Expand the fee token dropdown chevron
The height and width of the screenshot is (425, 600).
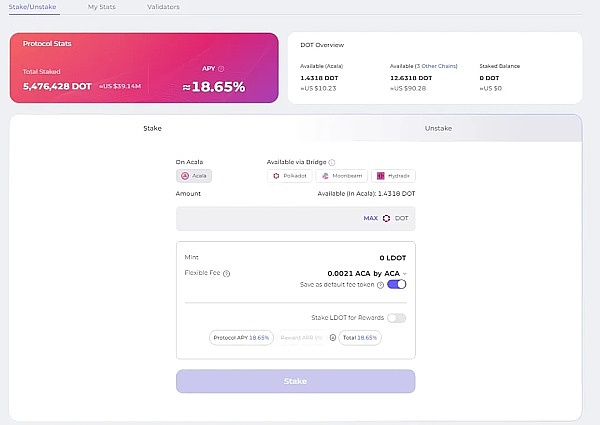pos(405,274)
